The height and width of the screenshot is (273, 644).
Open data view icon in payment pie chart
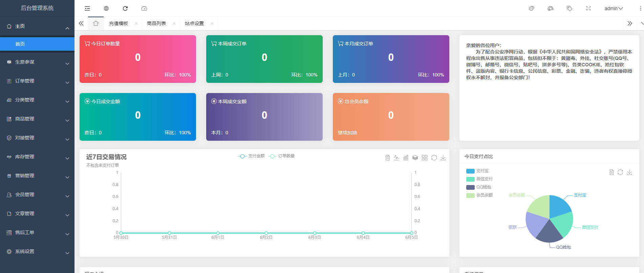[x=611, y=172]
